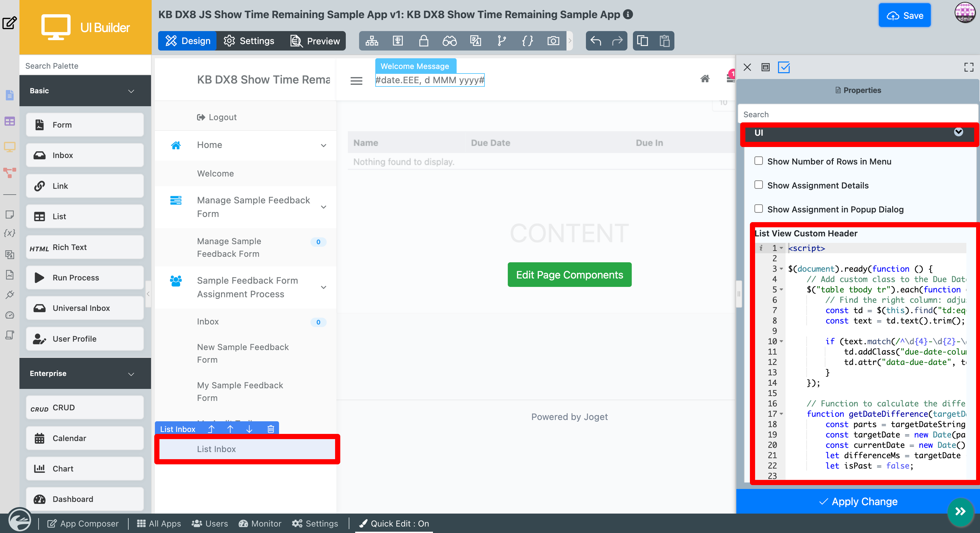
Task: Click the properties Search field
Action: (x=857, y=114)
